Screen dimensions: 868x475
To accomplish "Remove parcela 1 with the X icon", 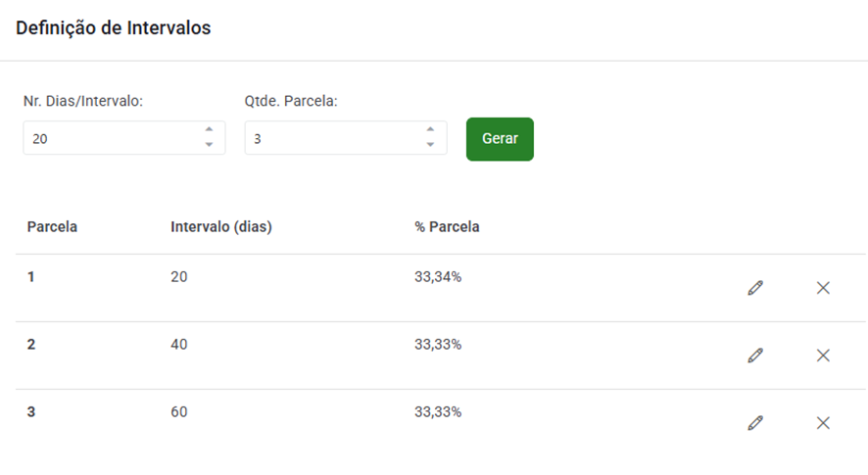I will click(x=823, y=288).
